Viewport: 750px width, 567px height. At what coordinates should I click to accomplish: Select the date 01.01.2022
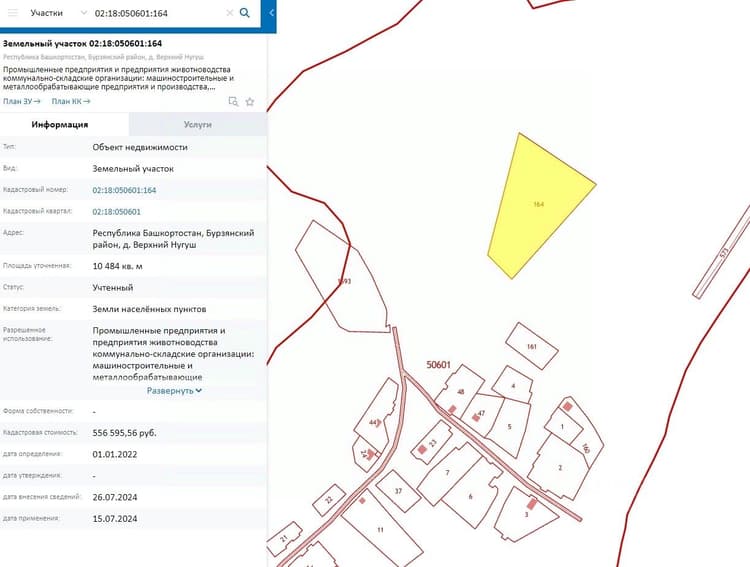click(x=115, y=454)
